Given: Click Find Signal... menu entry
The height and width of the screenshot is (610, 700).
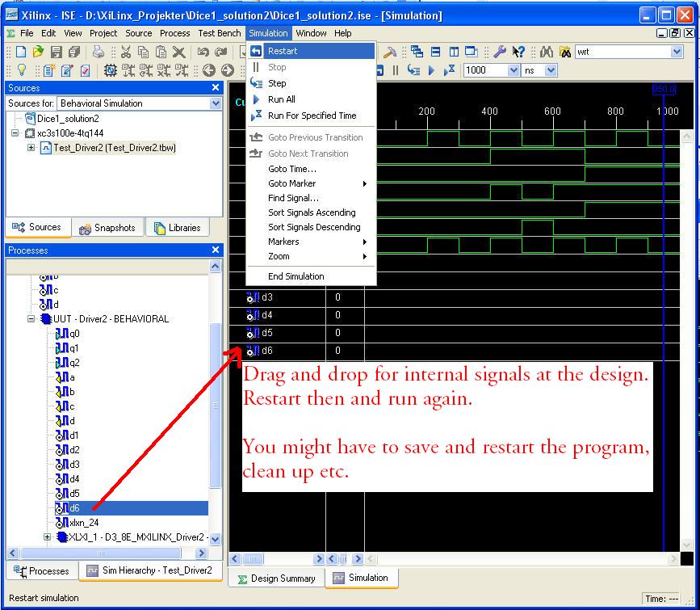Looking at the screenshot, I should [x=311, y=198].
